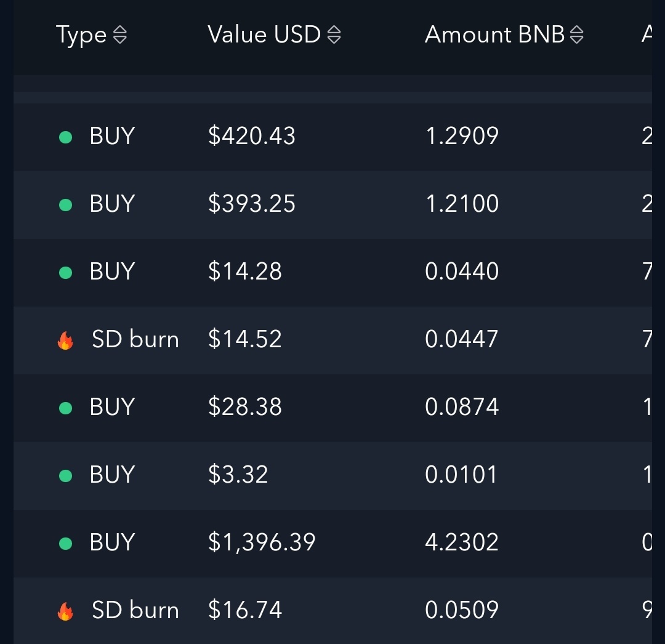
Task: Click value $1,396.39
Action: point(262,542)
